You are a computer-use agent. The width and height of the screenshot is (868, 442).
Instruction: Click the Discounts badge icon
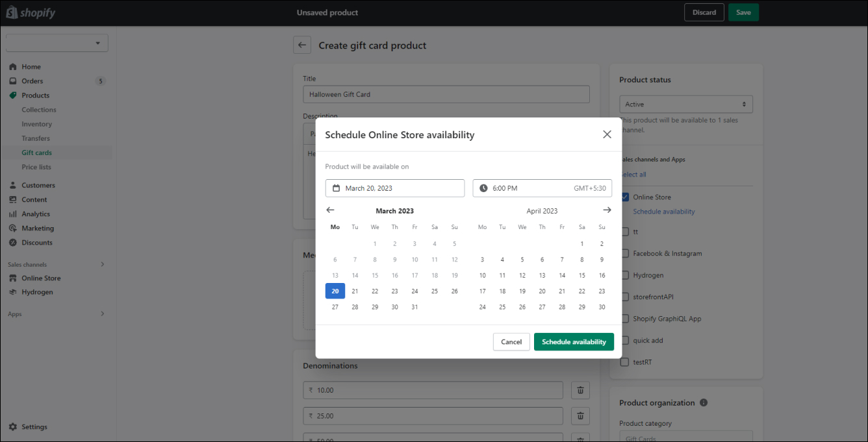[x=12, y=242]
